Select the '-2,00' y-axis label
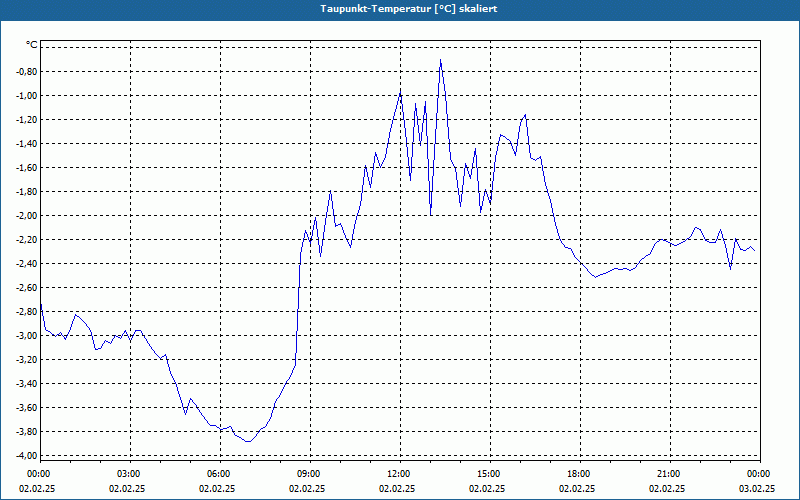 click(27, 215)
